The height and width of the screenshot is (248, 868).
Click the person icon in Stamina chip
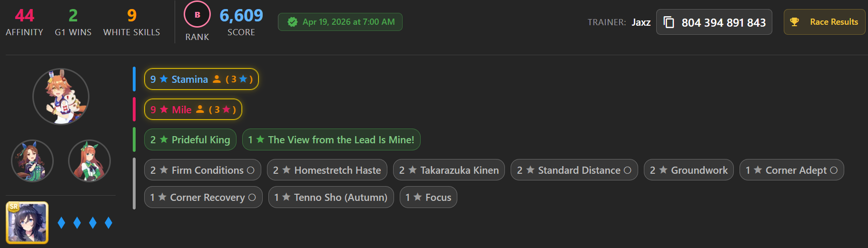tap(217, 79)
